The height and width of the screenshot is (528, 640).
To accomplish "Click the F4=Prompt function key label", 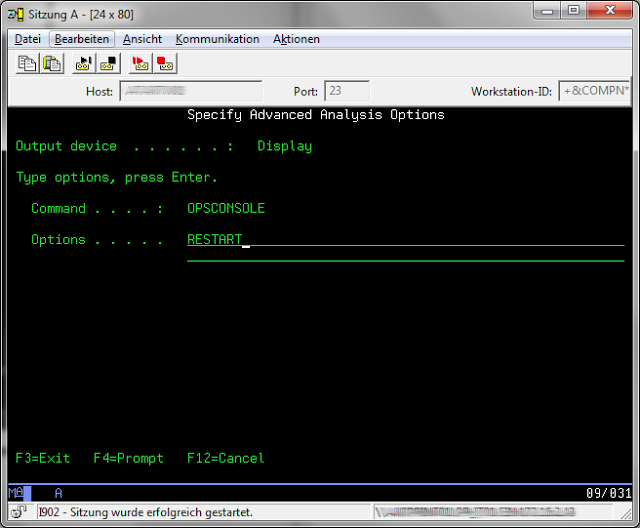I will coord(128,458).
